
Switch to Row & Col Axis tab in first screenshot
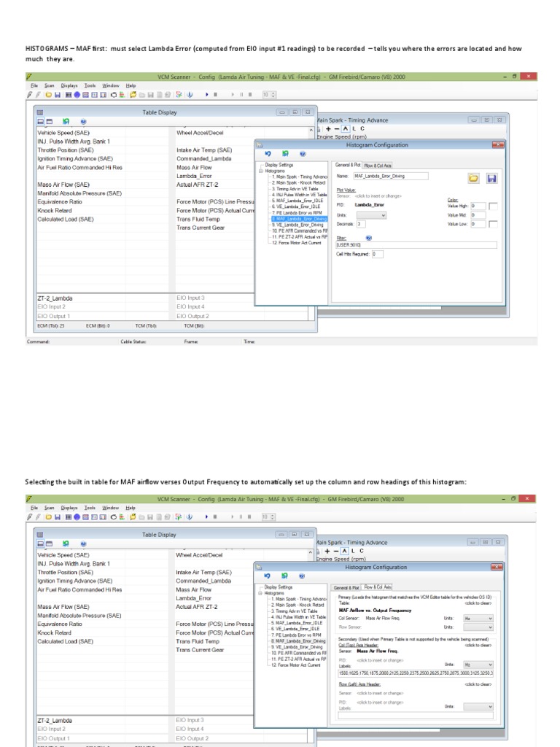(x=378, y=166)
